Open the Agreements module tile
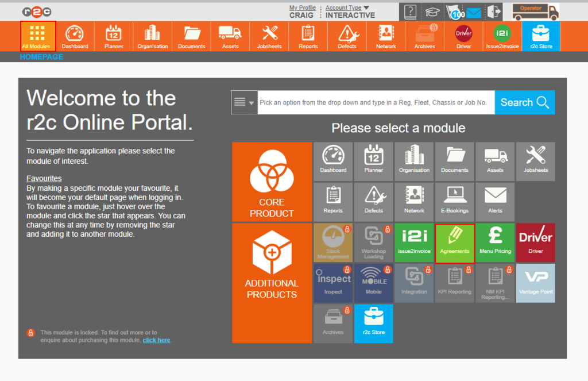This screenshot has width=588, height=381. (x=455, y=243)
